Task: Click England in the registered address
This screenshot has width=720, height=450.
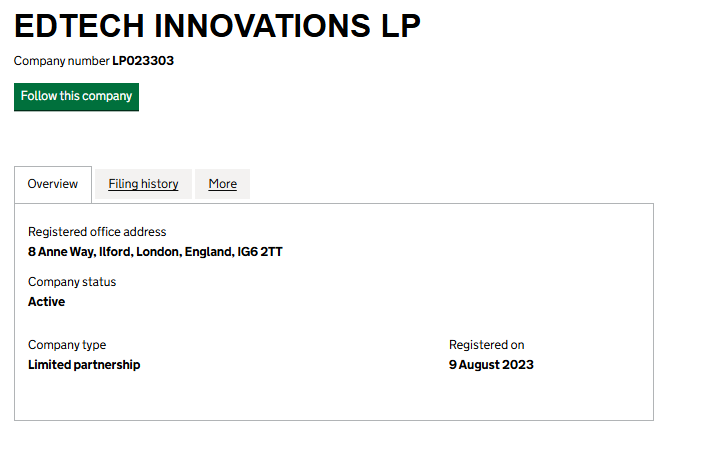Action: (208, 252)
